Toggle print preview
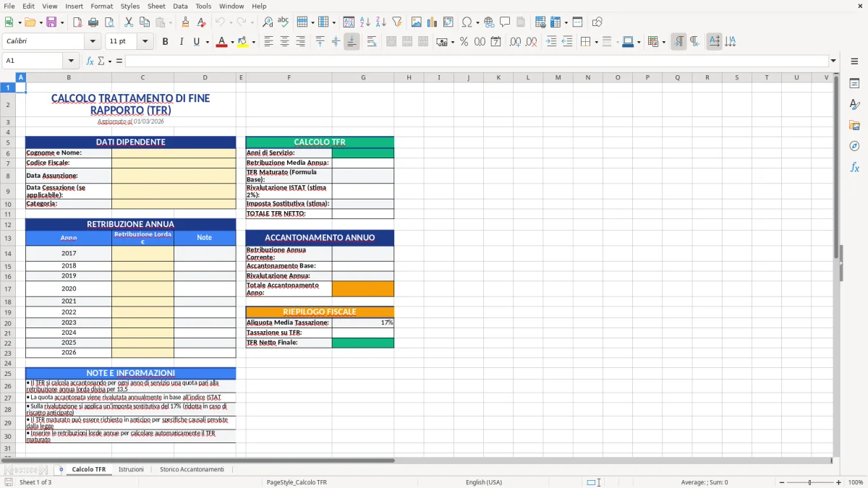The width and height of the screenshot is (868, 488). click(109, 22)
